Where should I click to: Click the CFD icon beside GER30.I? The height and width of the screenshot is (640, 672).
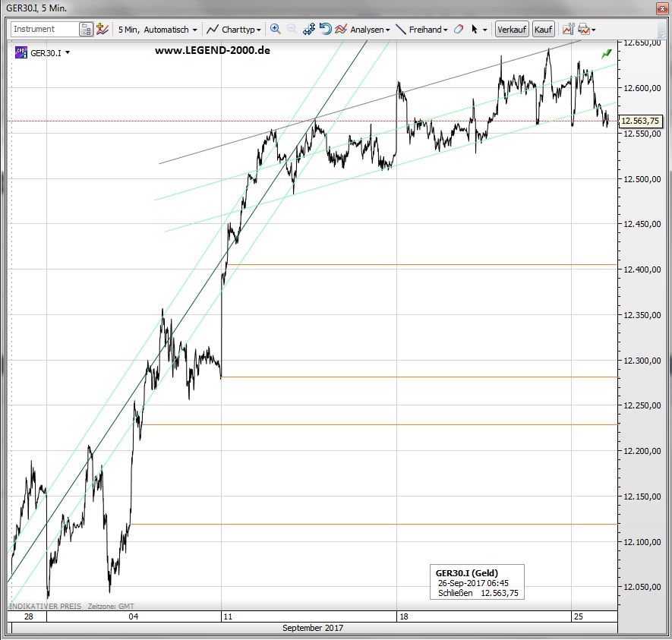(21, 52)
